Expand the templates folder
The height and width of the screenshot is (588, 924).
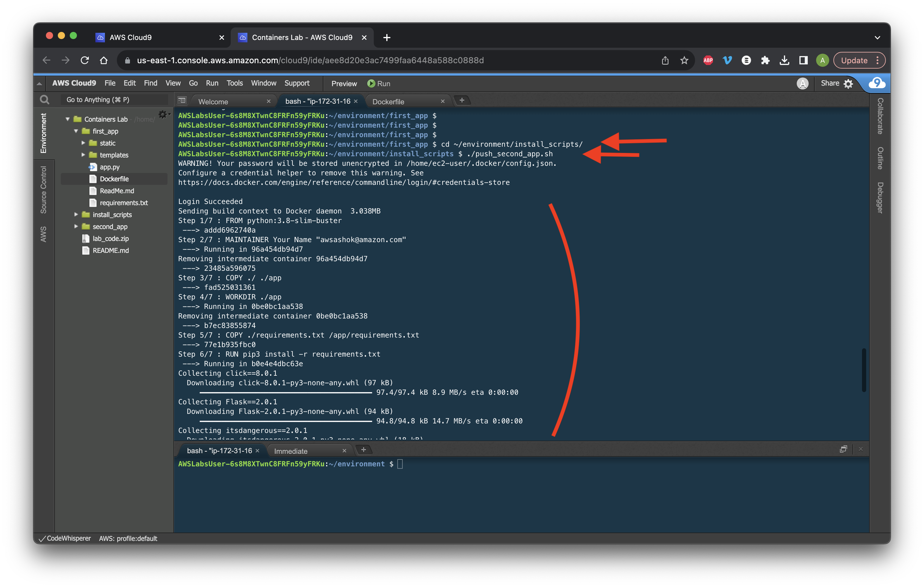(x=83, y=155)
